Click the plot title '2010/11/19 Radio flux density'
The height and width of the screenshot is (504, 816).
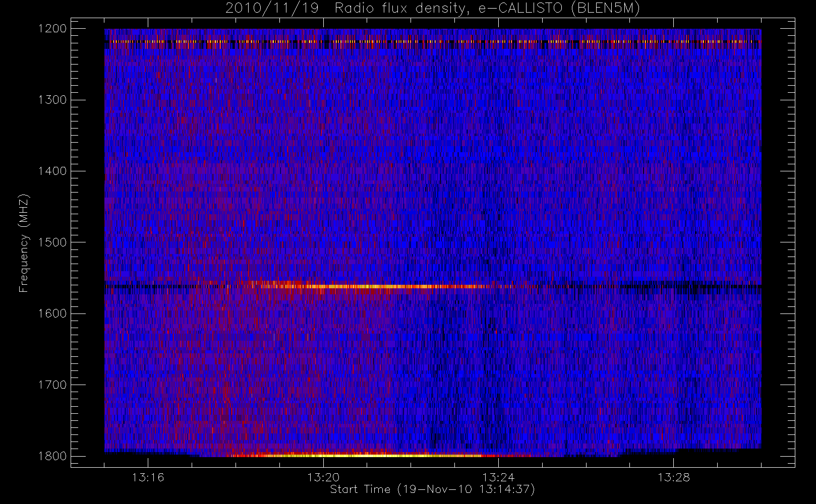tap(433, 9)
